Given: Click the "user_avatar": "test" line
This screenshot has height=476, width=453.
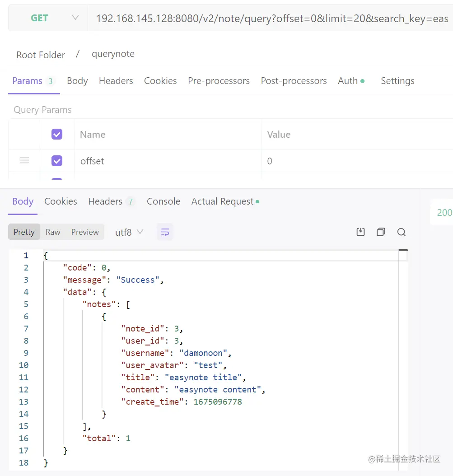Looking at the screenshot, I should point(174,365).
